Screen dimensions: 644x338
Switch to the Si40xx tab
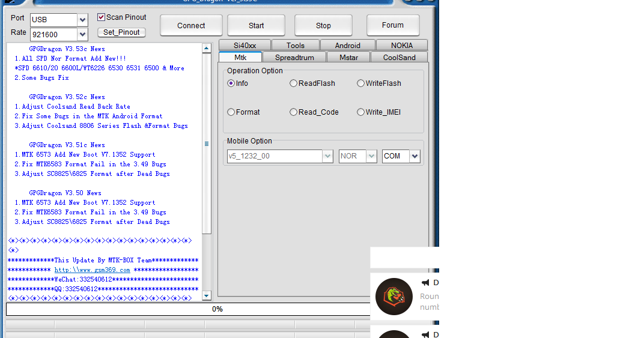245,45
